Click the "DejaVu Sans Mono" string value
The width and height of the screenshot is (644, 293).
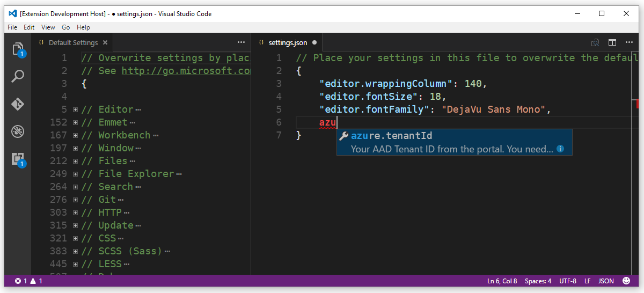click(493, 109)
